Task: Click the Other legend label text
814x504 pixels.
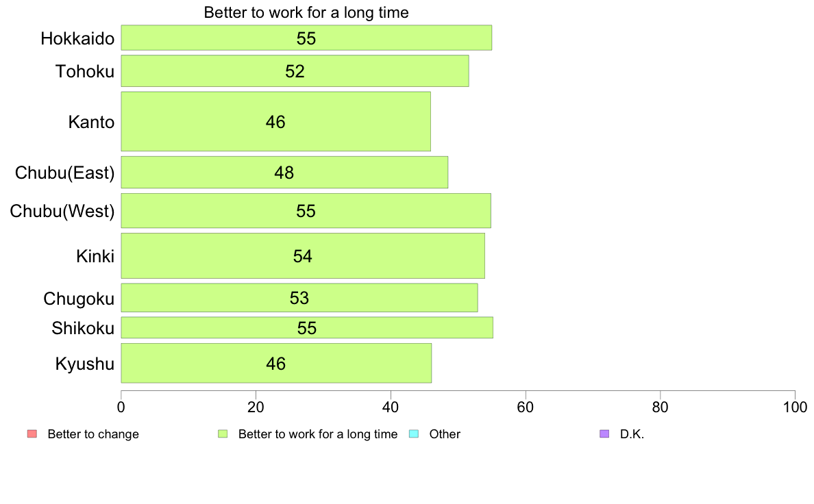Action: click(445, 434)
